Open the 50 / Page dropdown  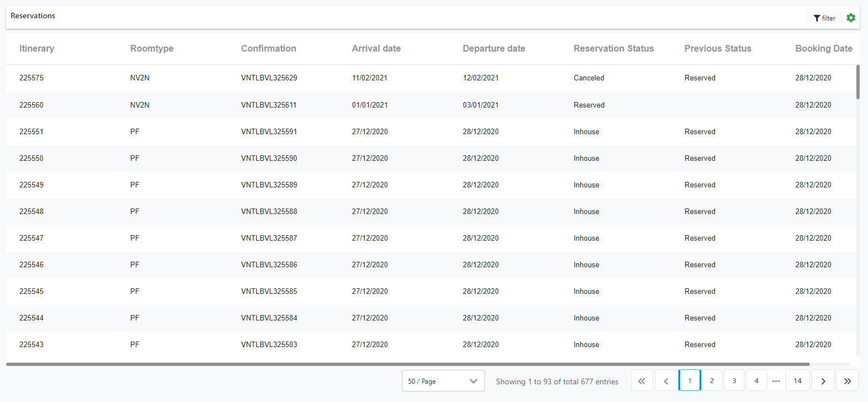pos(443,381)
